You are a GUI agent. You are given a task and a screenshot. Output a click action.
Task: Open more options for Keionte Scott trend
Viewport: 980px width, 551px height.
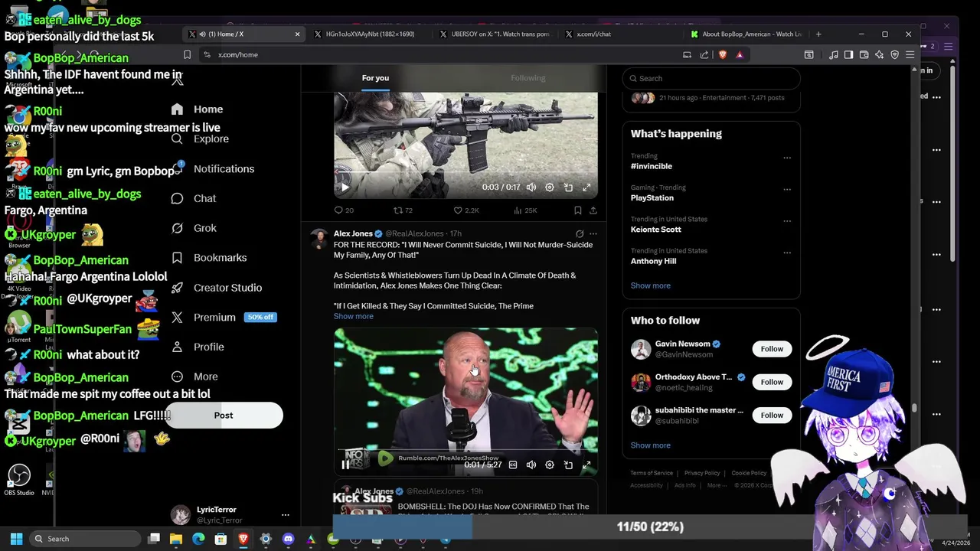pos(787,222)
